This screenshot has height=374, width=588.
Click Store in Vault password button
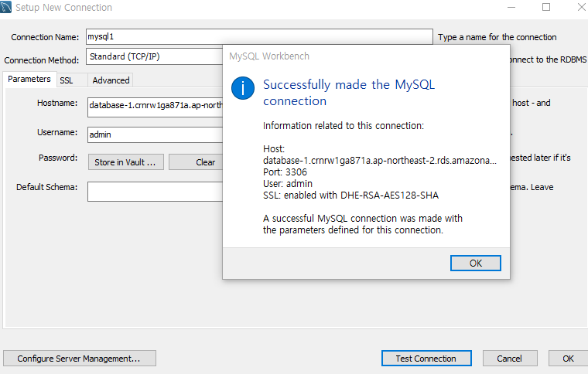(x=125, y=162)
